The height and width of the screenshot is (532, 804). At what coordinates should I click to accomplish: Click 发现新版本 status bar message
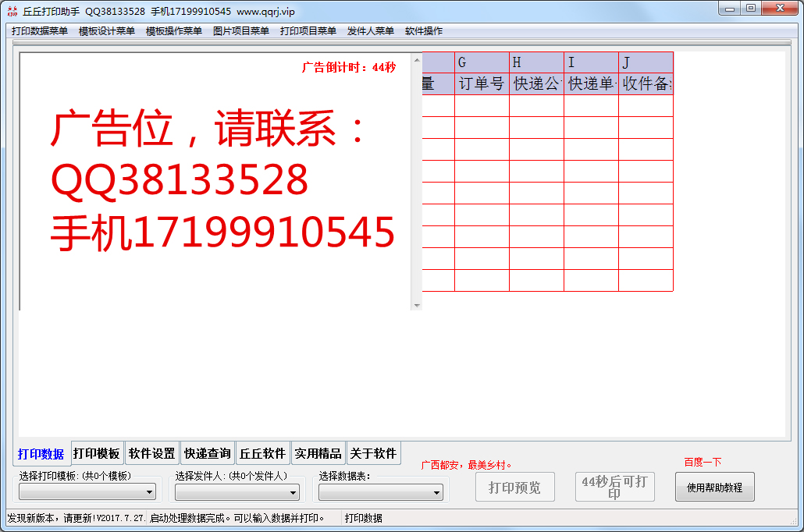coord(76,518)
